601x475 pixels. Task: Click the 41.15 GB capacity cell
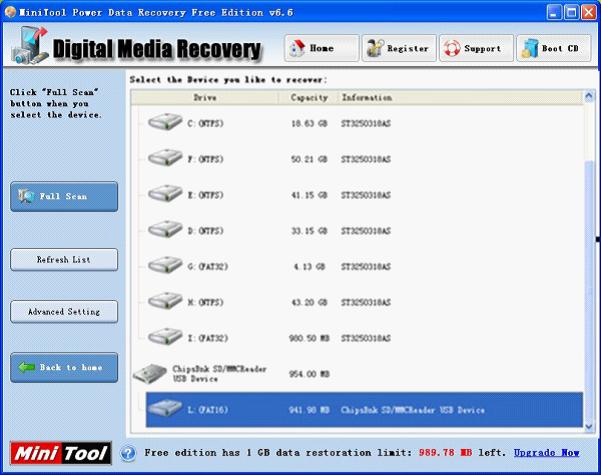click(309, 195)
